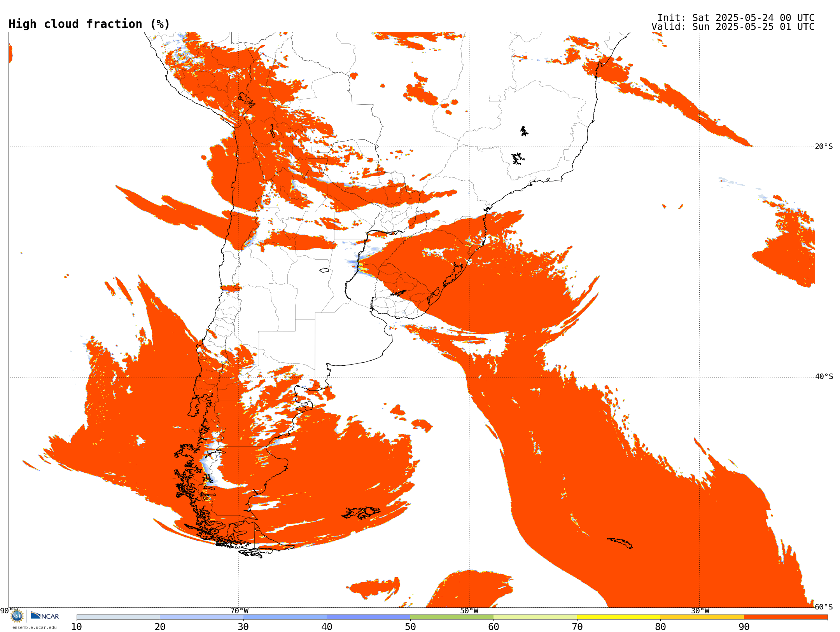The height and width of the screenshot is (632, 840).
Task: Click the 70°W longitude label
Action: [x=239, y=611]
